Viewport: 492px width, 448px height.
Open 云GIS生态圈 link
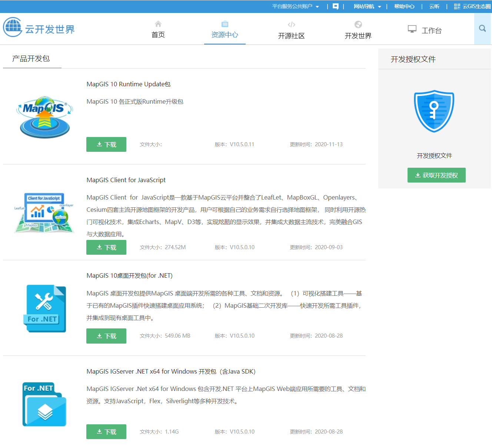pos(476,6)
